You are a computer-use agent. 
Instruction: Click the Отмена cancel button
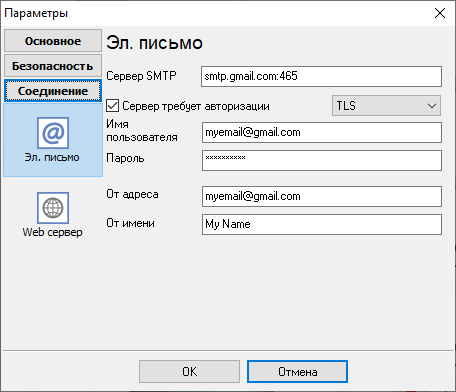(x=297, y=371)
